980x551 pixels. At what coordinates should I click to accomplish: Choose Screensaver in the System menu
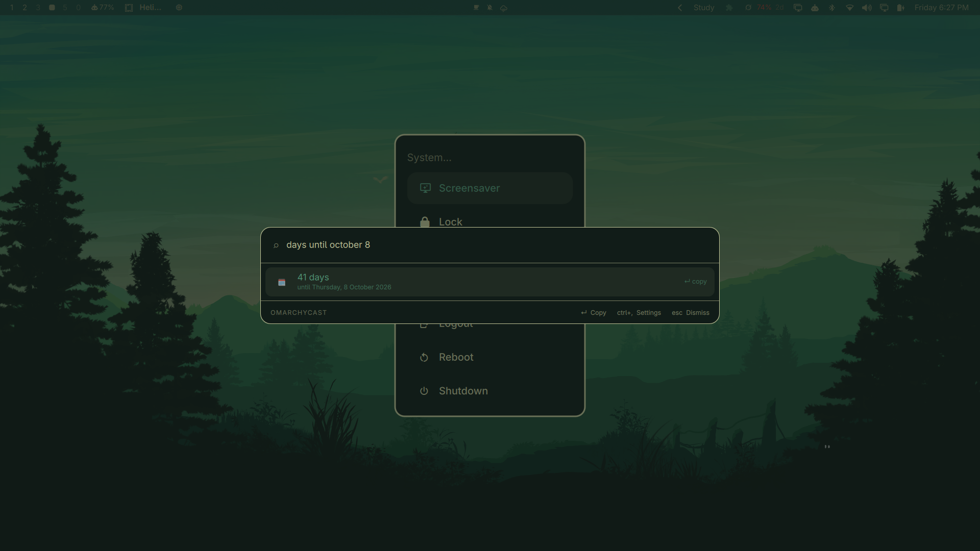click(490, 188)
